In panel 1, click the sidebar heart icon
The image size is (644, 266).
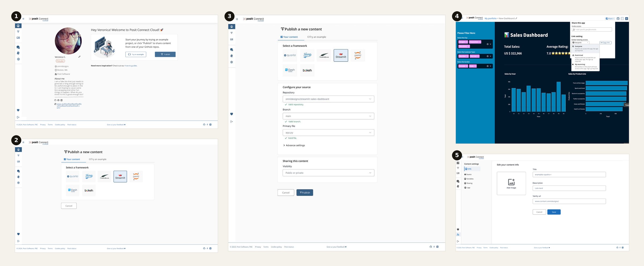point(18,110)
